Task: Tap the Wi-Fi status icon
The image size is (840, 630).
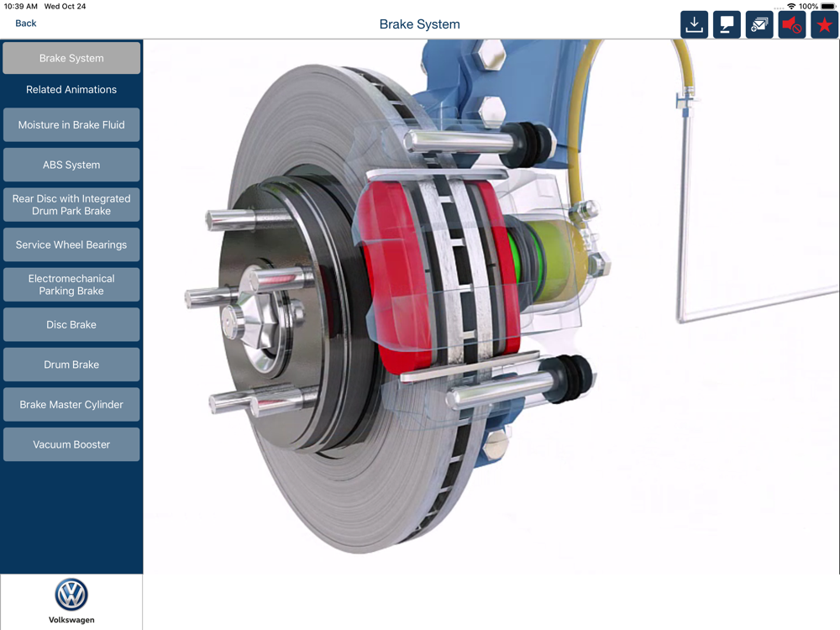Action: (x=791, y=7)
